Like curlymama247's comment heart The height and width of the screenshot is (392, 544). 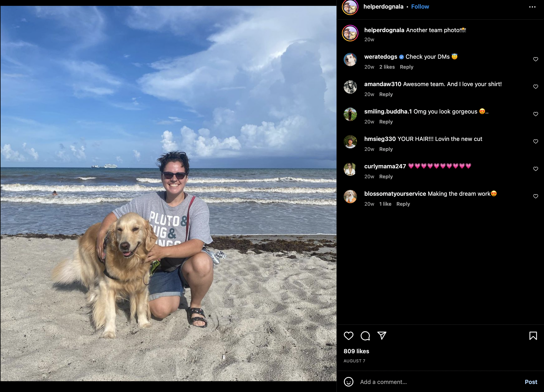tap(535, 169)
